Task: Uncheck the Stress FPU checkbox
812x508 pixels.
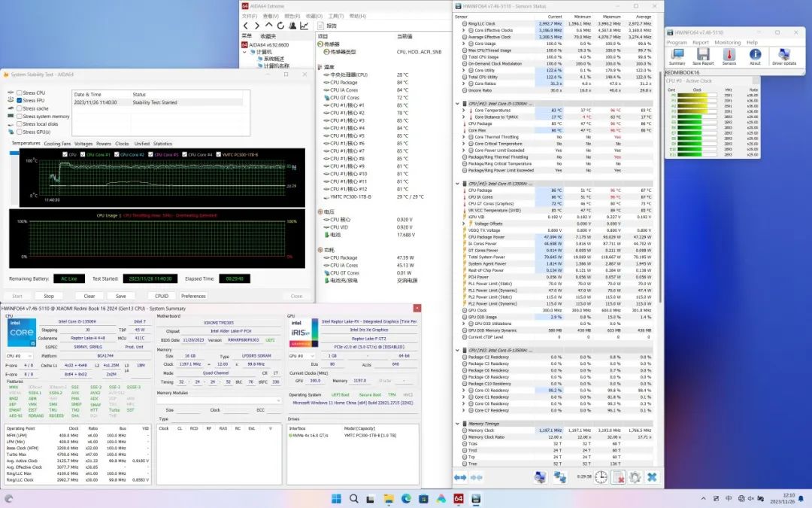Action: coord(19,100)
